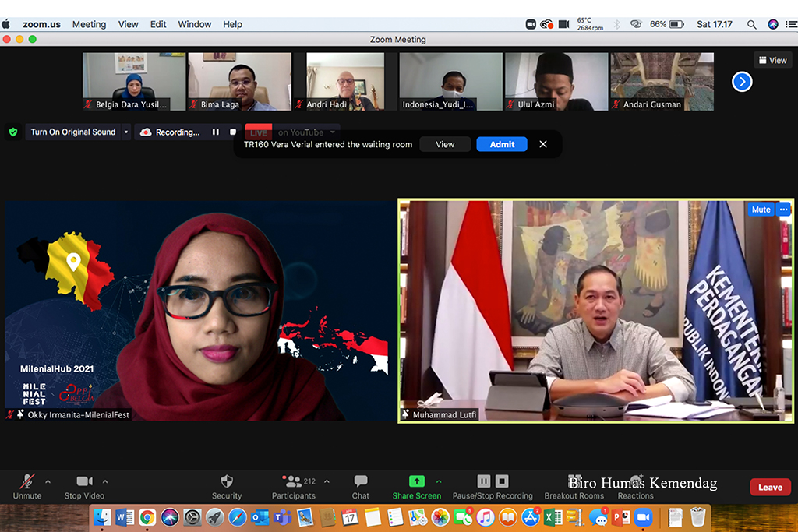Mute Muhammad Lutfi

click(x=761, y=210)
